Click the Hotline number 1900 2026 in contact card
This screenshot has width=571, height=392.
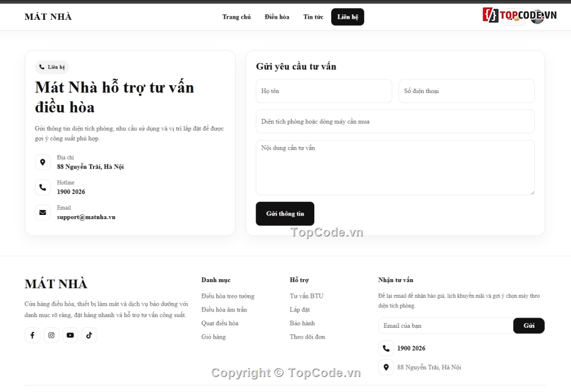tap(71, 191)
